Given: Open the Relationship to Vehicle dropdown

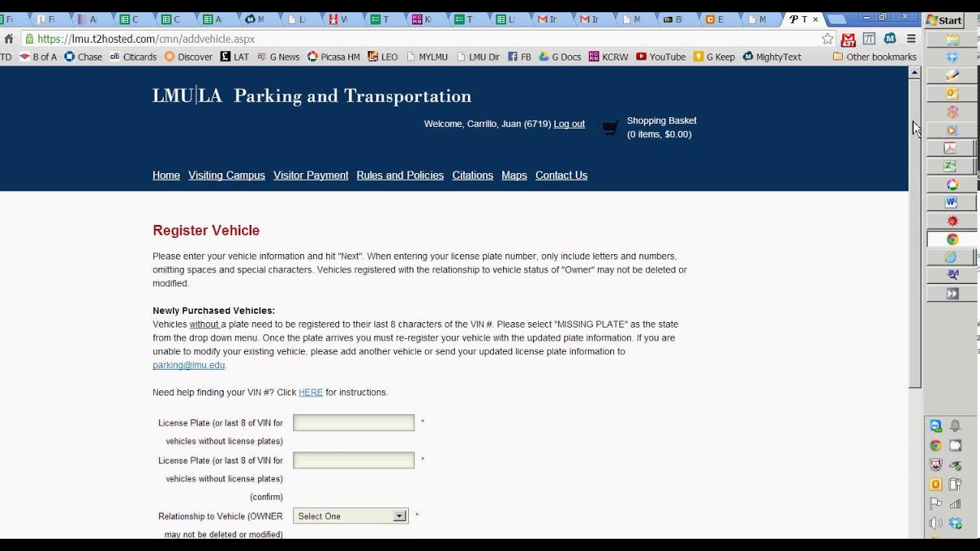Looking at the screenshot, I should (351, 516).
